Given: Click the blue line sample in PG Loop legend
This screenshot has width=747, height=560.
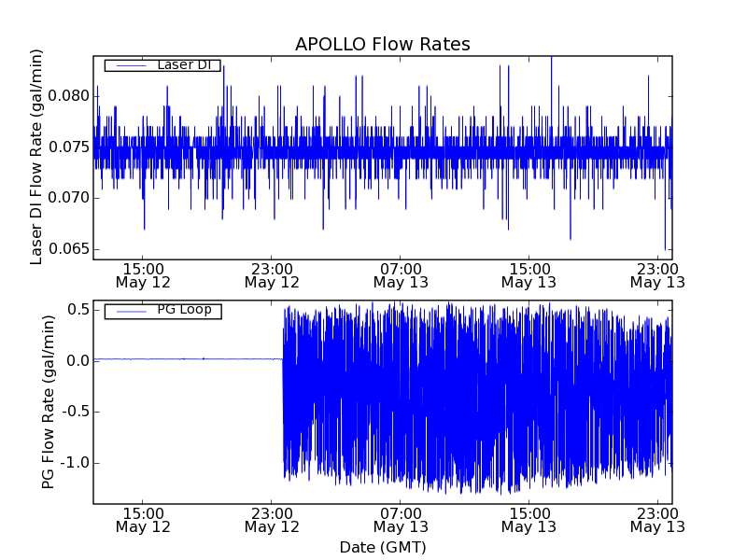Looking at the screenshot, I should pos(128,311).
